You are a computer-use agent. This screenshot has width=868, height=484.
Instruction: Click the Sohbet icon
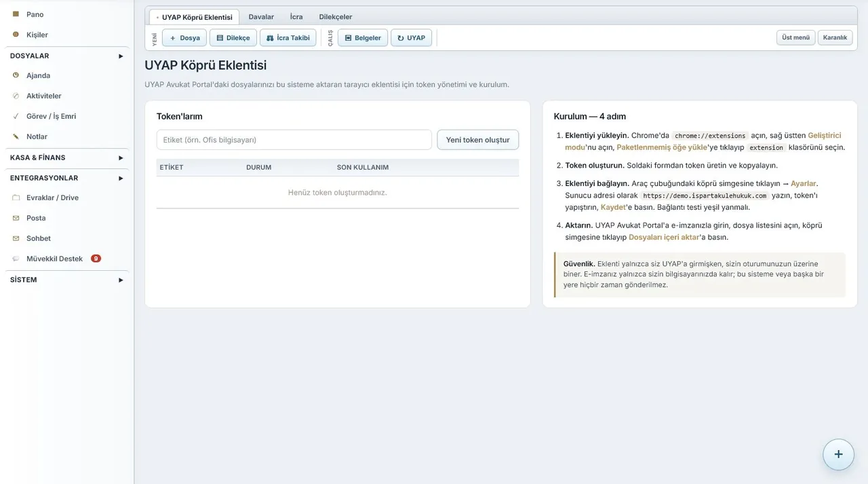[x=16, y=238]
